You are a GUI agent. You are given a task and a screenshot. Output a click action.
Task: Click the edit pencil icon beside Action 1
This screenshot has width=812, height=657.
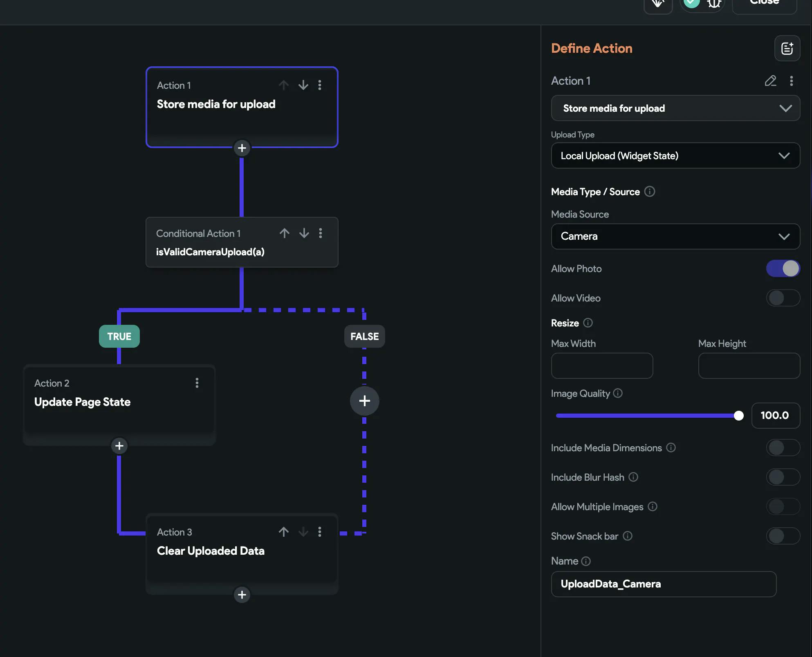(770, 81)
